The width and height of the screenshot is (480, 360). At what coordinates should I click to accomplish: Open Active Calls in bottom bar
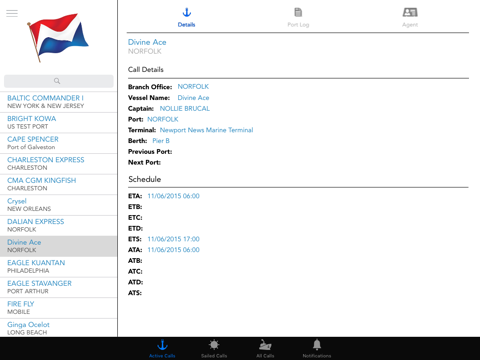point(162,349)
